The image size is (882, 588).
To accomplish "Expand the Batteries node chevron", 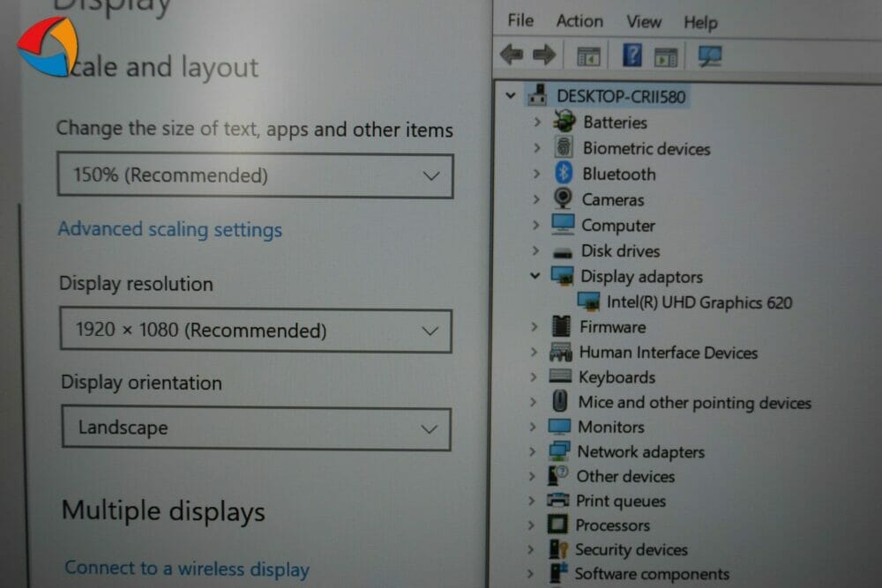I will [537, 122].
